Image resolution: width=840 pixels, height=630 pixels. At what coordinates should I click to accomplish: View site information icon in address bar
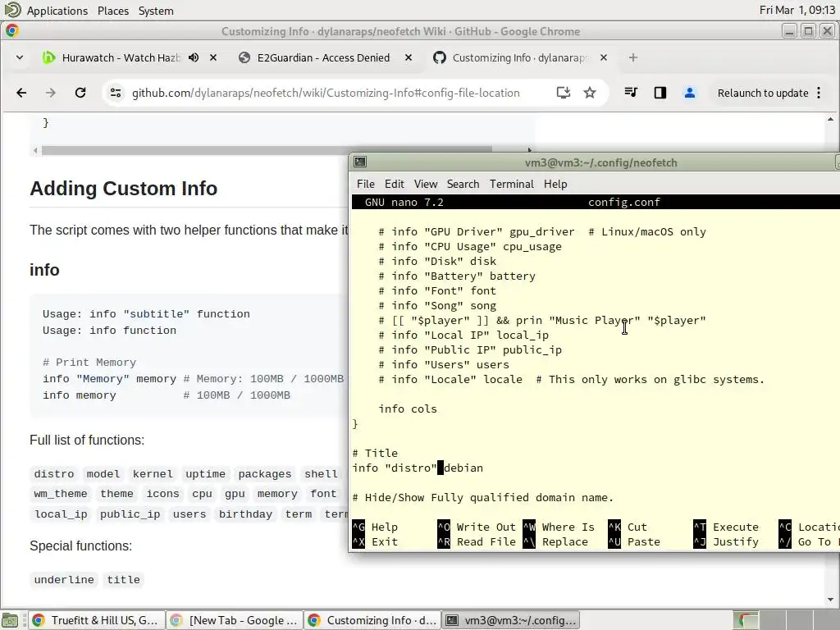pyautogui.click(x=116, y=93)
